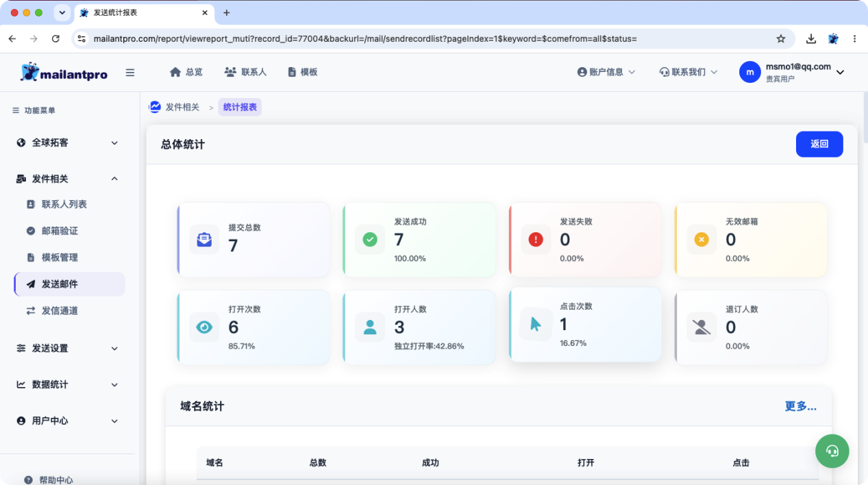Click the 账户信息 user circle icon
Viewport: 868px width, 485px height.
[x=582, y=72]
